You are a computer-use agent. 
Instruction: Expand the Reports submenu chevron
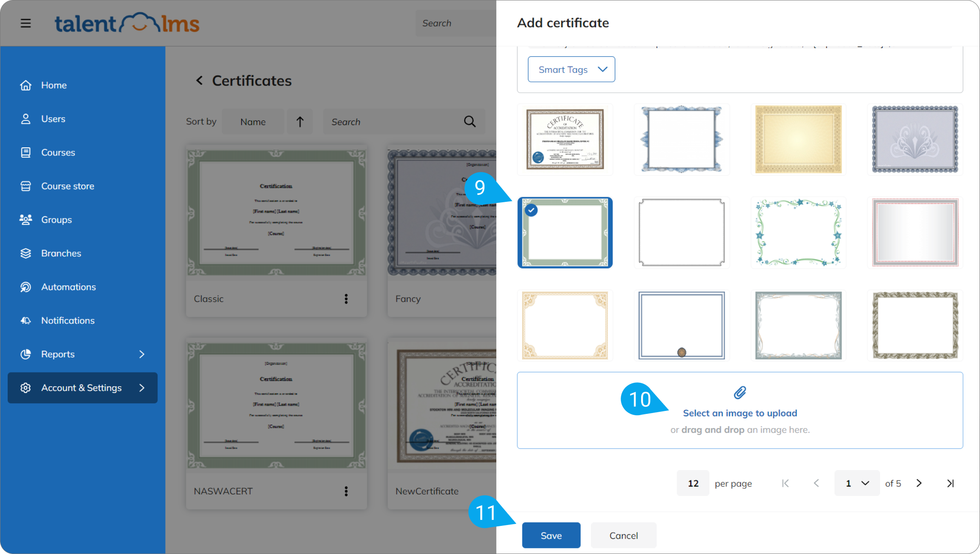142,354
